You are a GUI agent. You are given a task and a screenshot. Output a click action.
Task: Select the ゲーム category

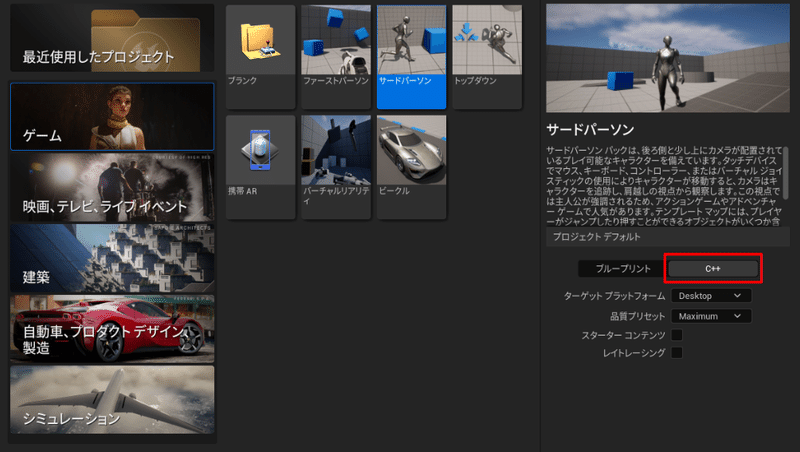click(112, 116)
